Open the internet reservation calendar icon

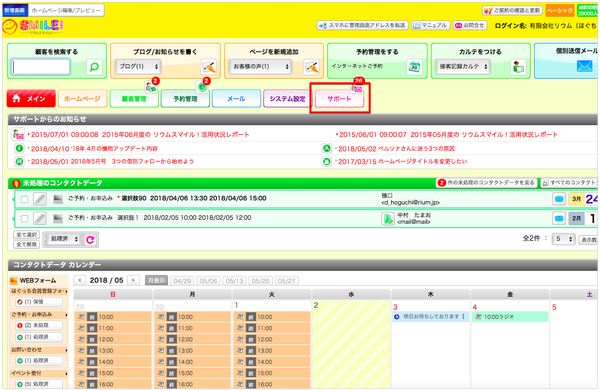(x=414, y=67)
